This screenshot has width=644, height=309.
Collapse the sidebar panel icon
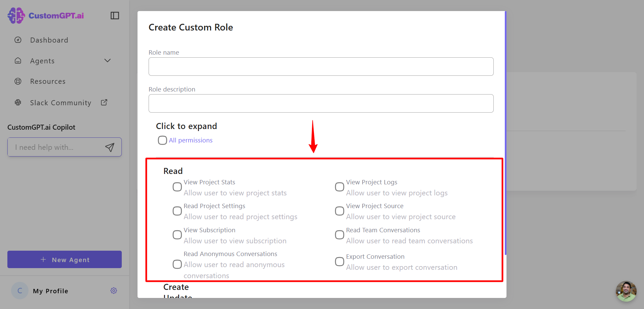tap(115, 15)
